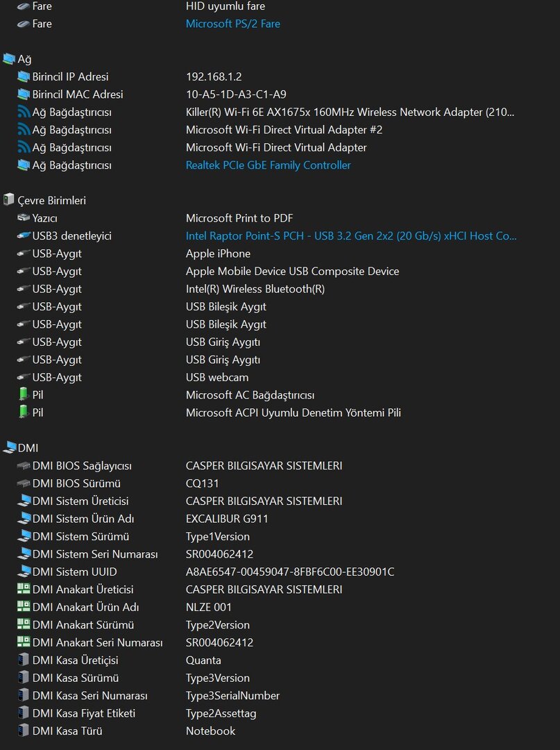Click the Wi-Fi icon beside Killer AX1675x adapter
Image resolution: width=560 pixels, height=750 pixels.
[24, 112]
